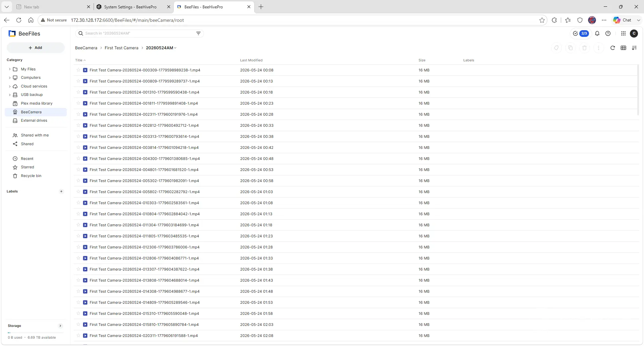Image resolution: width=644 pixels, height=346 pixels.
Task: Add a new label with plus icon
Action: tap(61, 191)
